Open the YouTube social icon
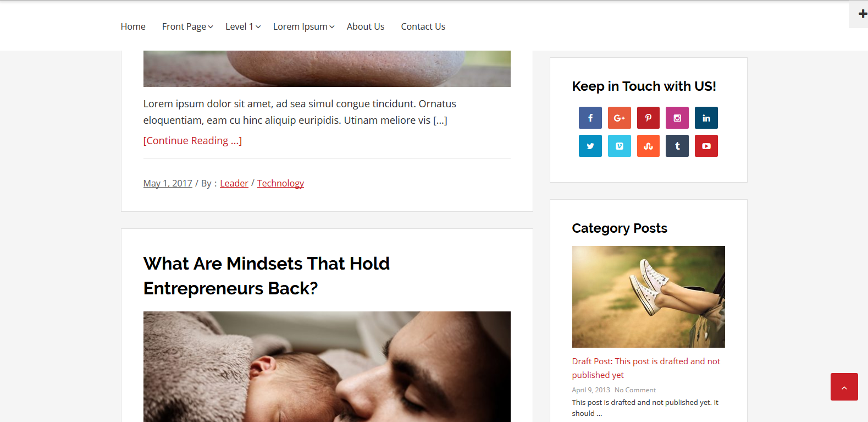Viewport: 868px width, 422px height. 706,146
